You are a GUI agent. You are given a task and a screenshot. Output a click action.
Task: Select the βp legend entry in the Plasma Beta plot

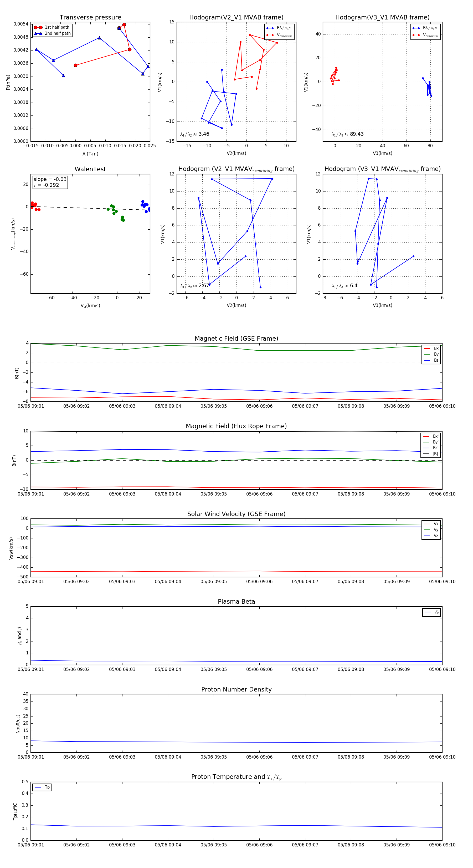(x=431, y=612)
